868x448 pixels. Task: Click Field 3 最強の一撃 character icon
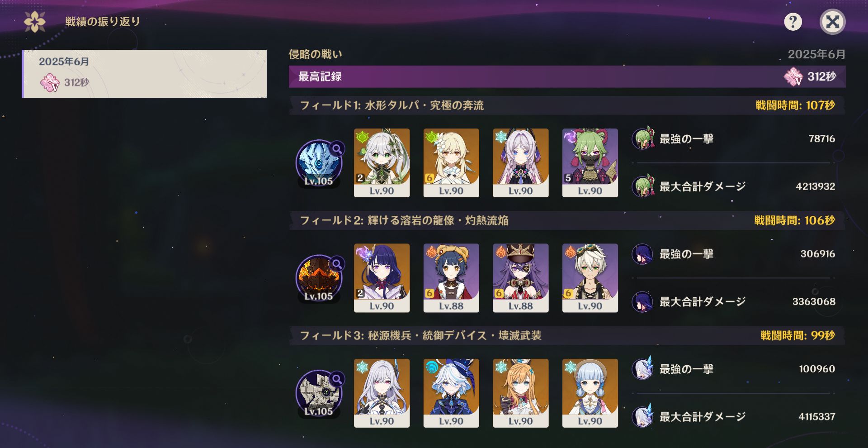point(643,369)
